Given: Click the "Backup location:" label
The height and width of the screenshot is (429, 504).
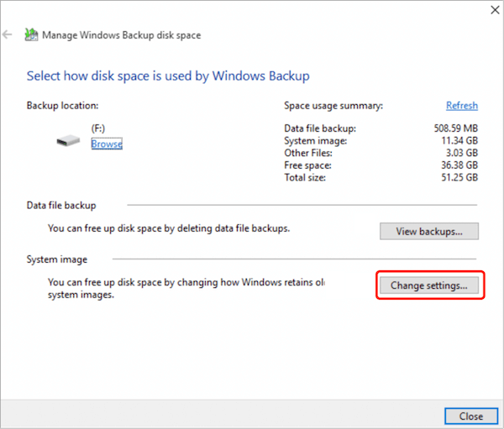Looking at the screenshot, I should click(63, 106).
